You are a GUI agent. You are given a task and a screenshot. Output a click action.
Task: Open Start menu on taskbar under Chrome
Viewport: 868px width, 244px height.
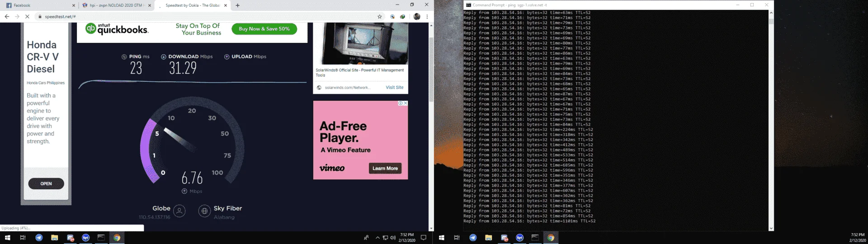[7, 238]
